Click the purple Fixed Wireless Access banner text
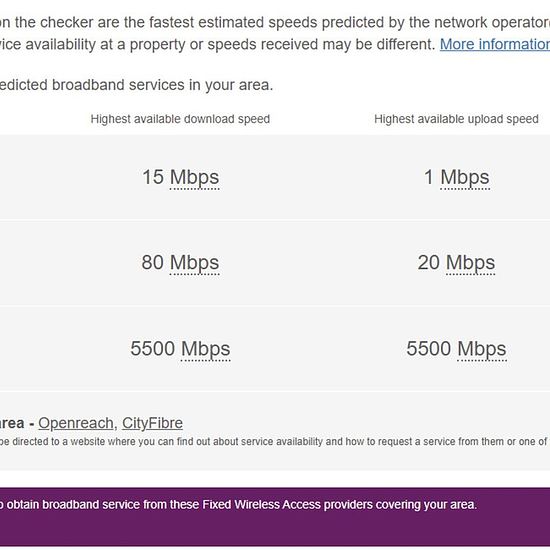 point(239,504)
